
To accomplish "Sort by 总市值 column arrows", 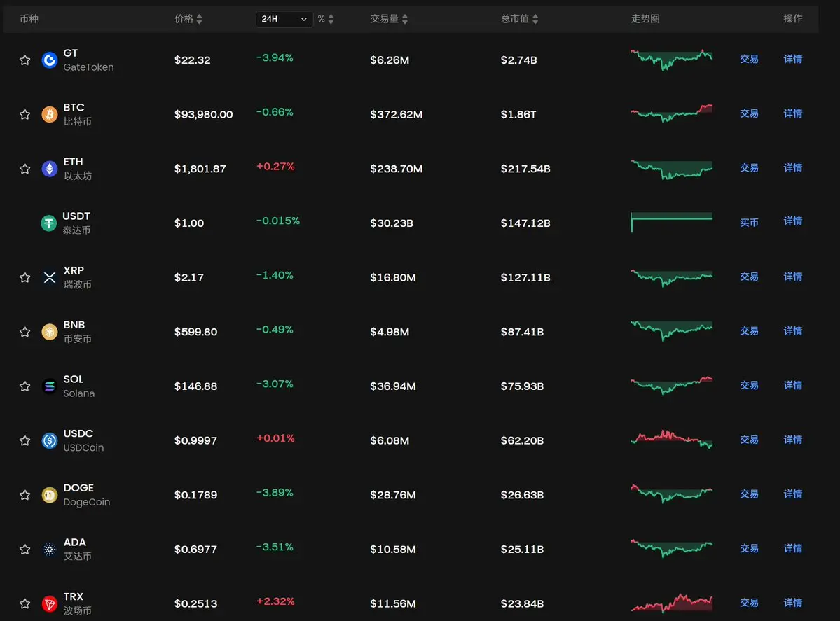I will coord(535,19).
